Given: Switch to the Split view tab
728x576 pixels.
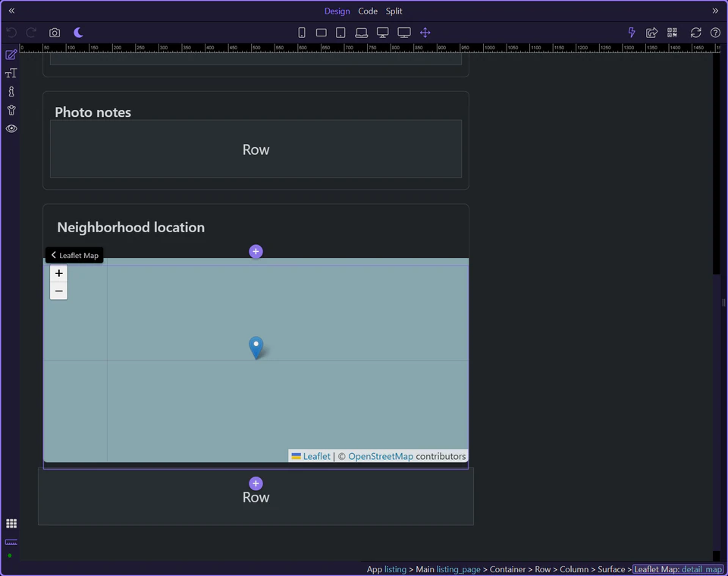Looking at the screenshot, I should [x=394, y=11].
